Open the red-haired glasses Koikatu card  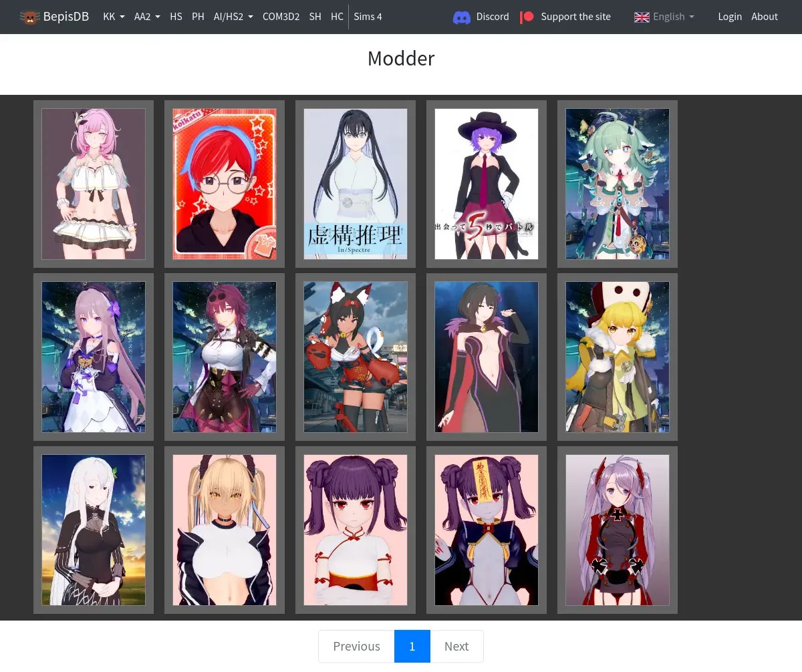[x=225, y=184]
